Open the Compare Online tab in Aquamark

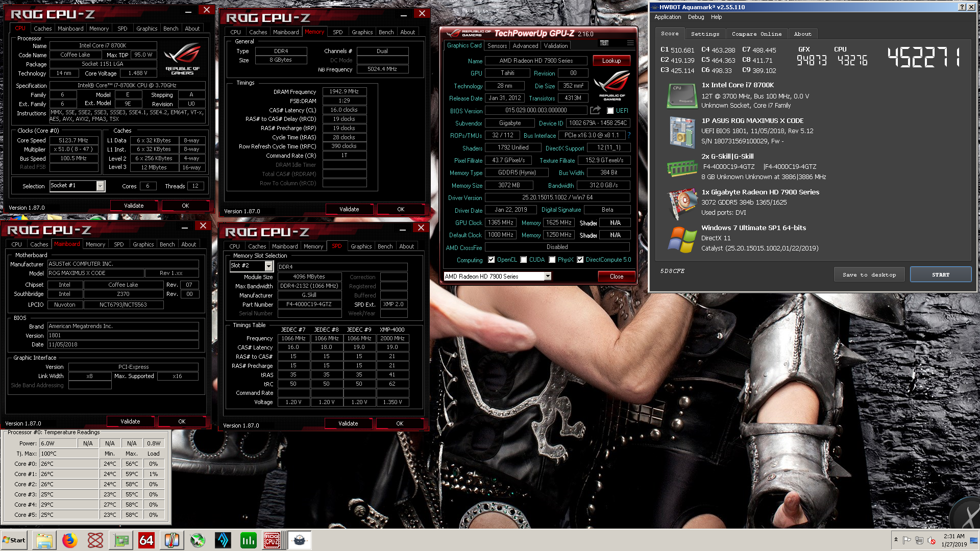pos(756,34)
